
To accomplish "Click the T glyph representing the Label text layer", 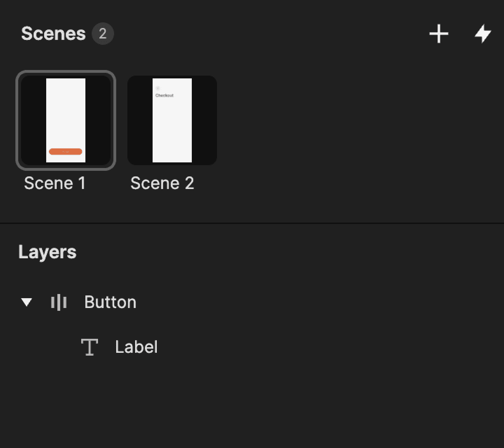I will coord(90,347).
